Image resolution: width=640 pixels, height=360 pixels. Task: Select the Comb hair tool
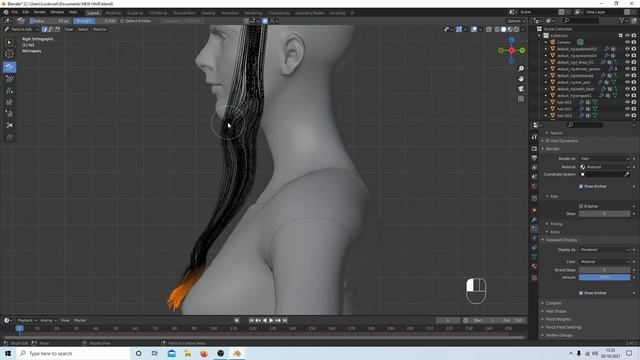click(x=9, y=67)
